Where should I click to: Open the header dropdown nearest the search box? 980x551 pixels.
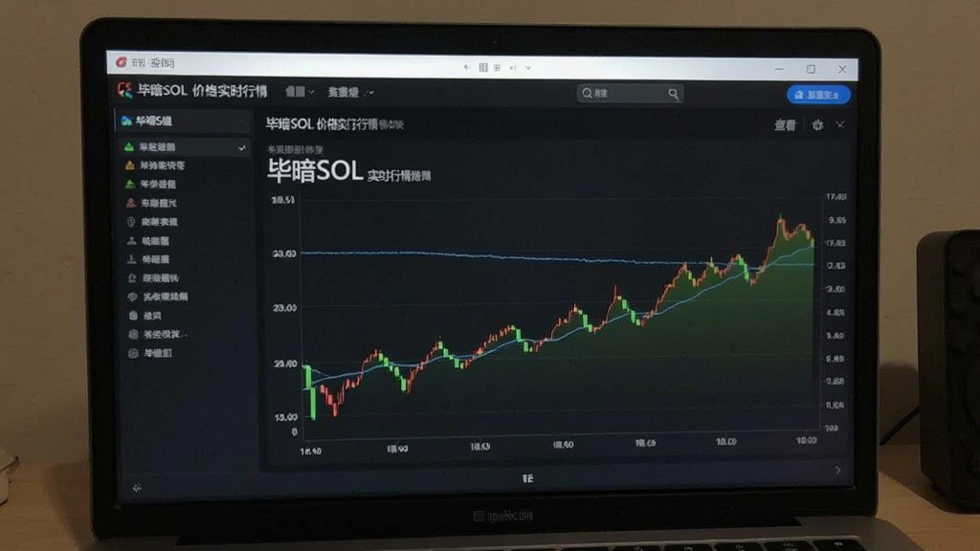[x=350, y=93]
